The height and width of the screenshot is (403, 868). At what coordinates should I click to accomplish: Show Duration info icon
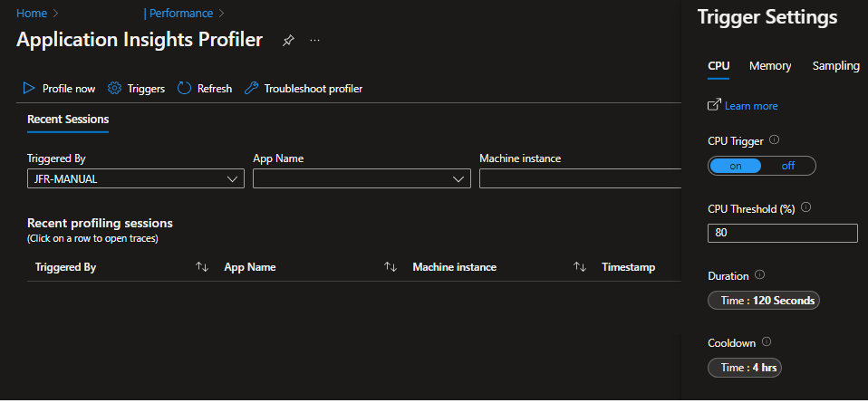[759, 274]
